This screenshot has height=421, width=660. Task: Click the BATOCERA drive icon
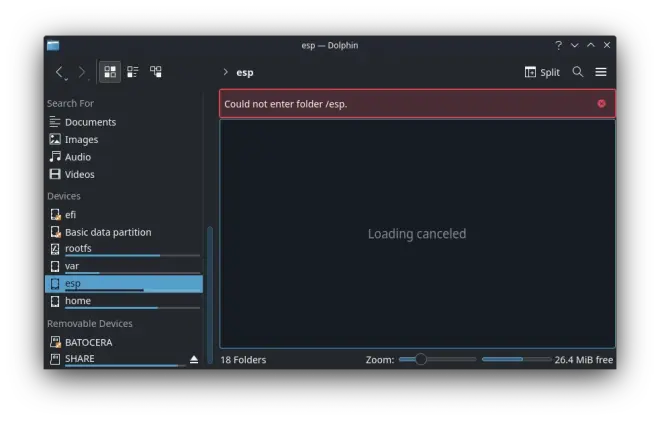tap(55, 342)
